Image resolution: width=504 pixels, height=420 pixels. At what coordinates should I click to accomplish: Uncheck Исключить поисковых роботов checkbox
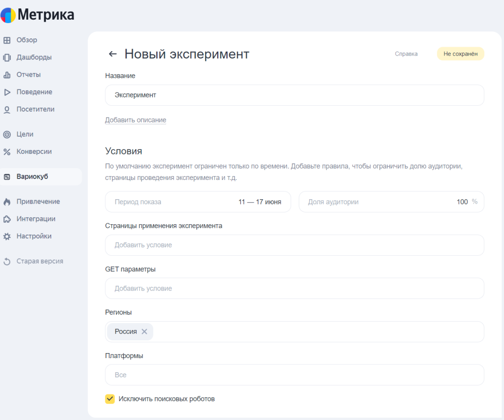coord(110,399)
